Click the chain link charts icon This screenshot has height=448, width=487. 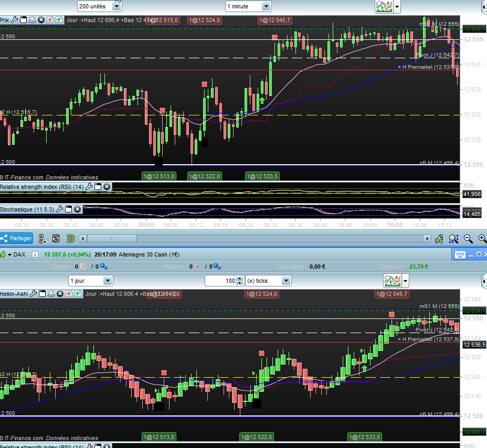42,239
